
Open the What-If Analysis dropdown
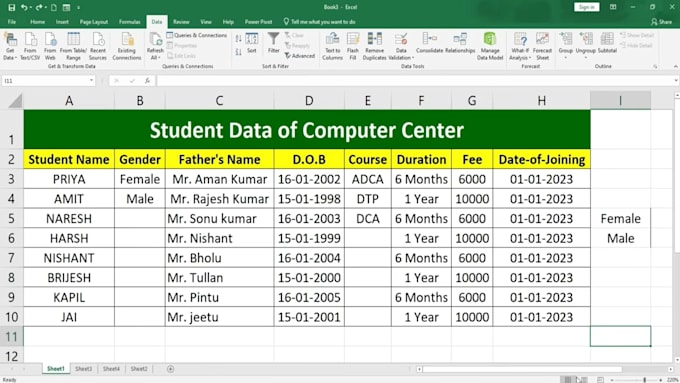click(x=520, y=46)
